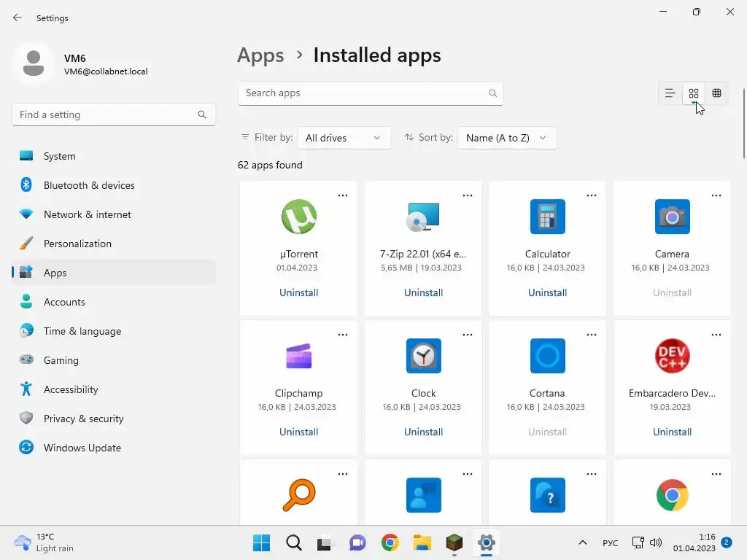Uninstall Calculator app
The height and width of the screenshot is (560, 747).
(x=547, y=293)
